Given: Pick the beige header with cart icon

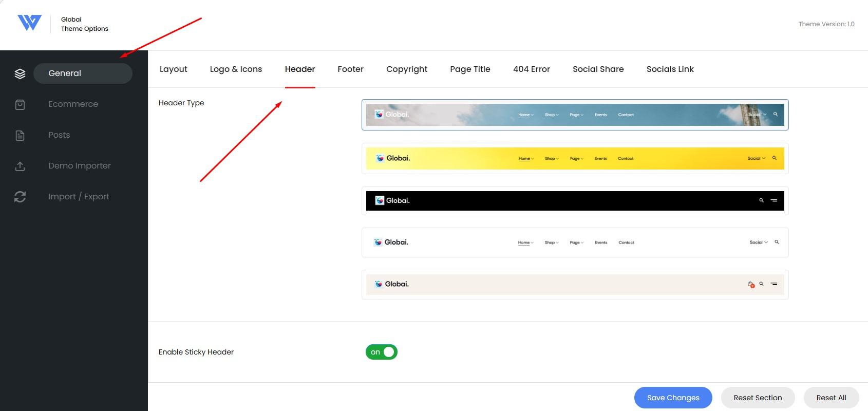Looking at the screenshot, I should coord(575,284).
